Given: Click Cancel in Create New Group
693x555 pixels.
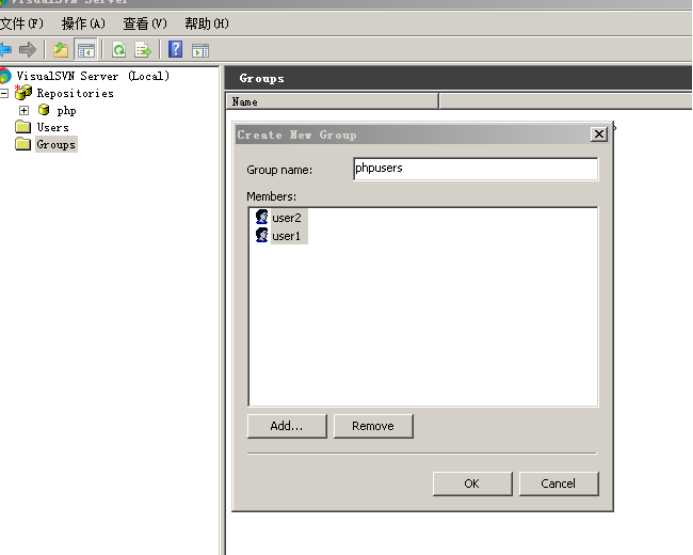Looking at the screenshot, I should coord(559,483).
